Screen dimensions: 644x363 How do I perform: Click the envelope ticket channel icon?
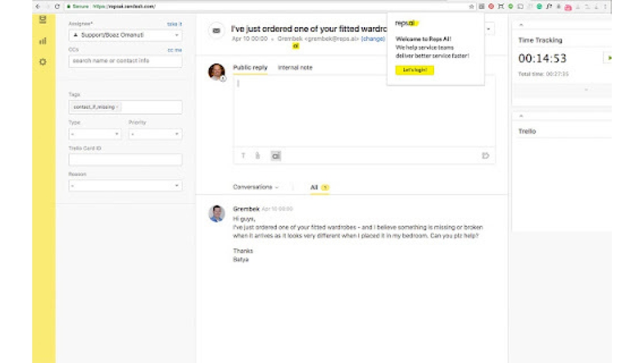[216, 30]
